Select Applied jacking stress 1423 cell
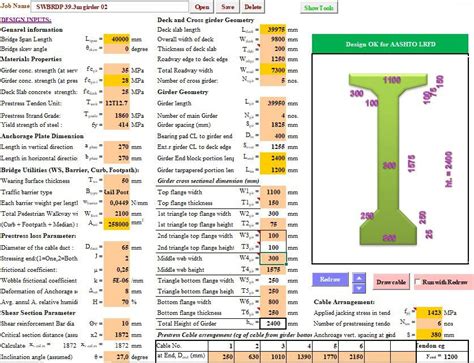 429,313
